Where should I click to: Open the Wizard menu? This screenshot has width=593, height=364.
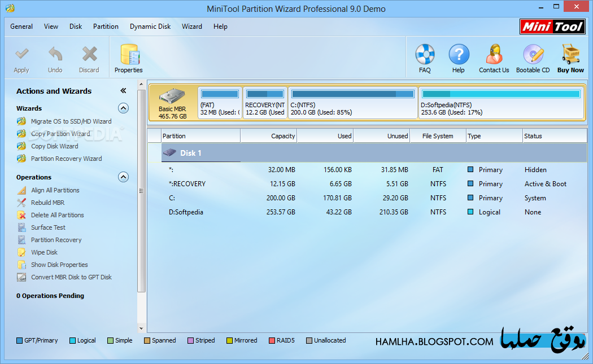tap(192, 27)
